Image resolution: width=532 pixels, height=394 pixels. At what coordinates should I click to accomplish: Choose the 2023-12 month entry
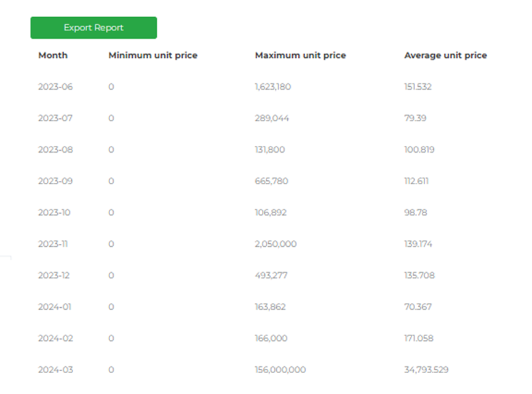(55, 275)
